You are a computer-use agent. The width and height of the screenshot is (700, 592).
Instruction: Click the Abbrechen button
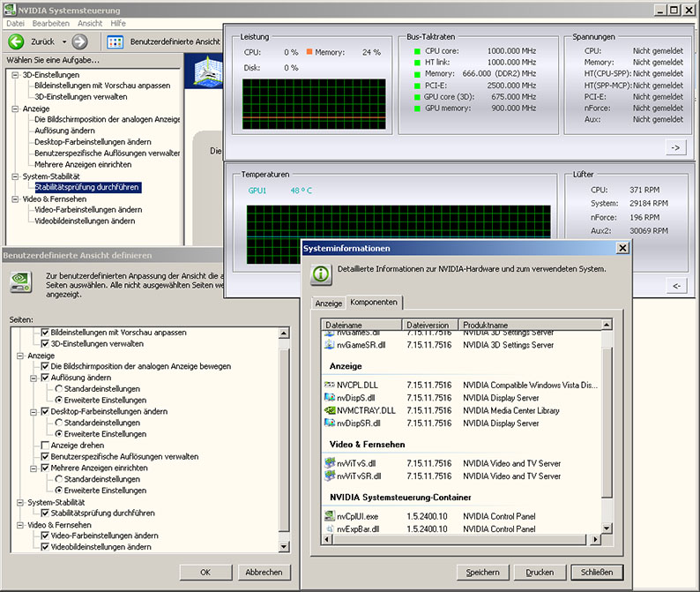click(x=264, y=573)
